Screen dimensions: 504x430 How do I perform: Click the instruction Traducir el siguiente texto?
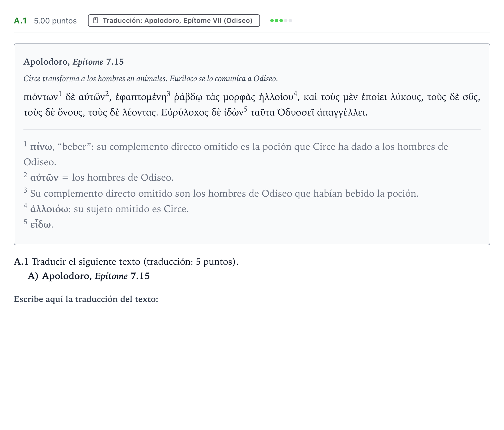point(126,262)
